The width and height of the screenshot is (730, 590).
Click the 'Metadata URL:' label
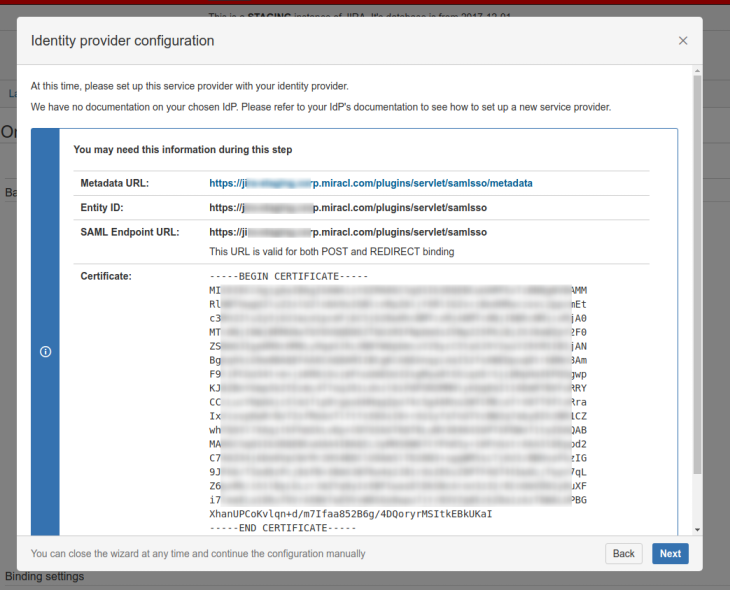click(115, 183)
